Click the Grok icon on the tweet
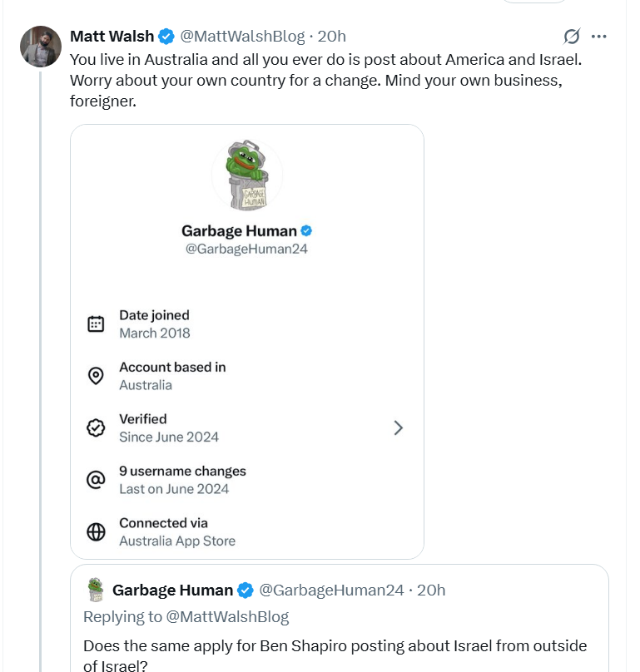Screen dimensions: 640x672 pos(572,37)
